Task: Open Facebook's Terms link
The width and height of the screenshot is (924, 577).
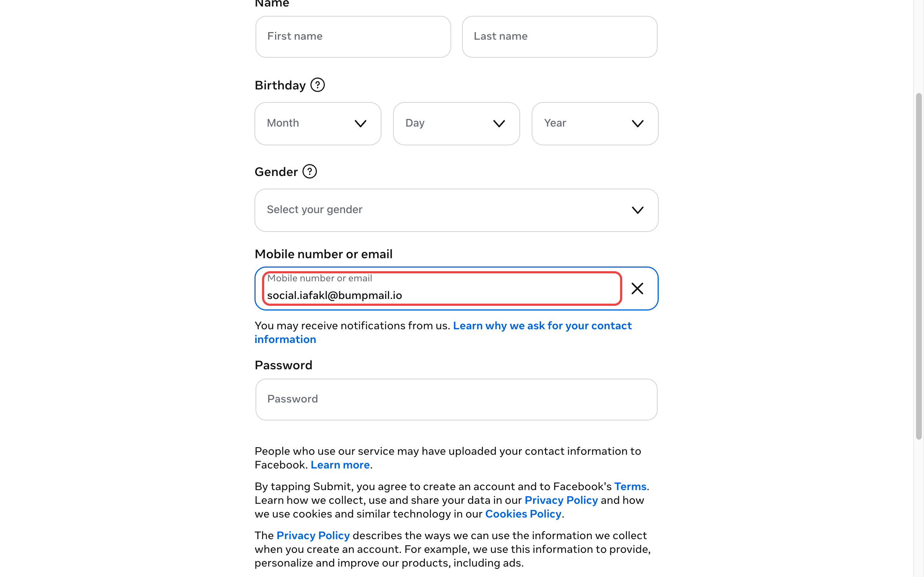Action: (x=630, y=486)
